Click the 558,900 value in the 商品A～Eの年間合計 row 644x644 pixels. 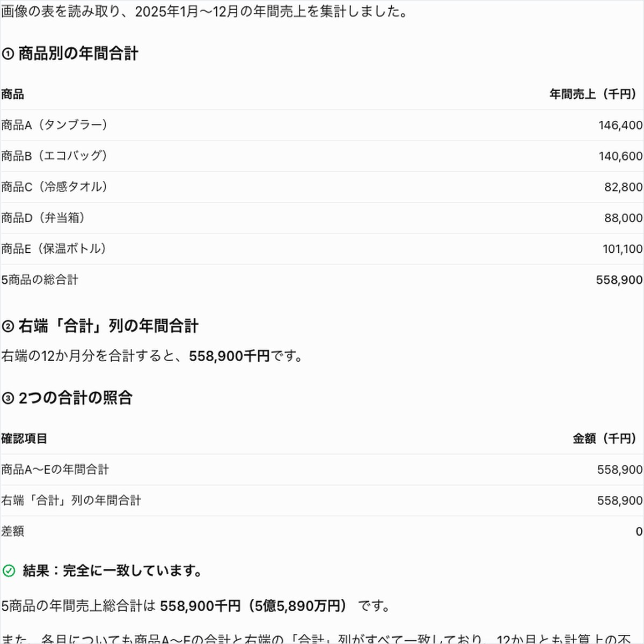620,470
